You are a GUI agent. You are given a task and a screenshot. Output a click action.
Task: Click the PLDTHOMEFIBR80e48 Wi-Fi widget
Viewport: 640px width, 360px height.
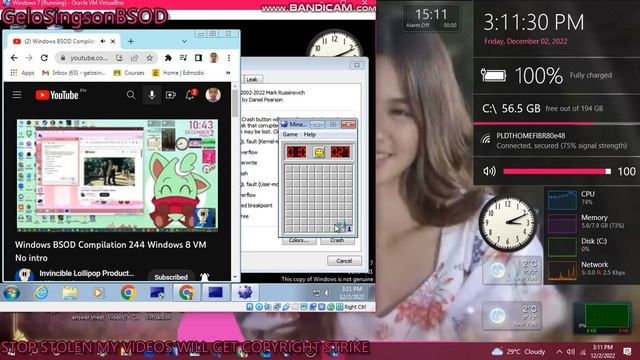coord(556,141)
